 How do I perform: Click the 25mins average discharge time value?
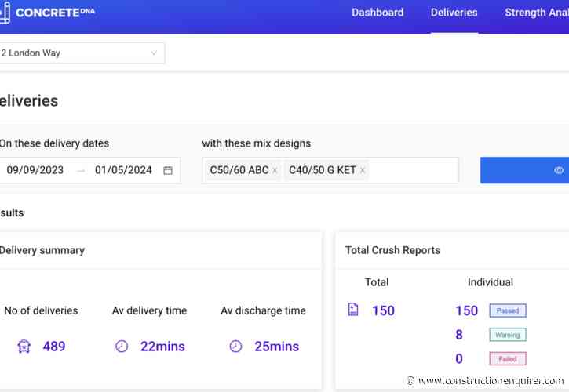point(276,347)
